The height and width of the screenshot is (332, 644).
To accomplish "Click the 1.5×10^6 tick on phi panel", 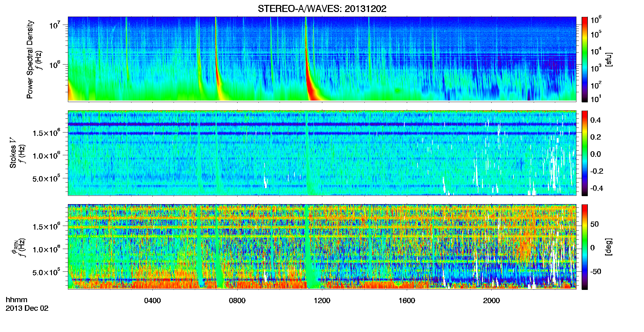I will (x=46, y=227).
